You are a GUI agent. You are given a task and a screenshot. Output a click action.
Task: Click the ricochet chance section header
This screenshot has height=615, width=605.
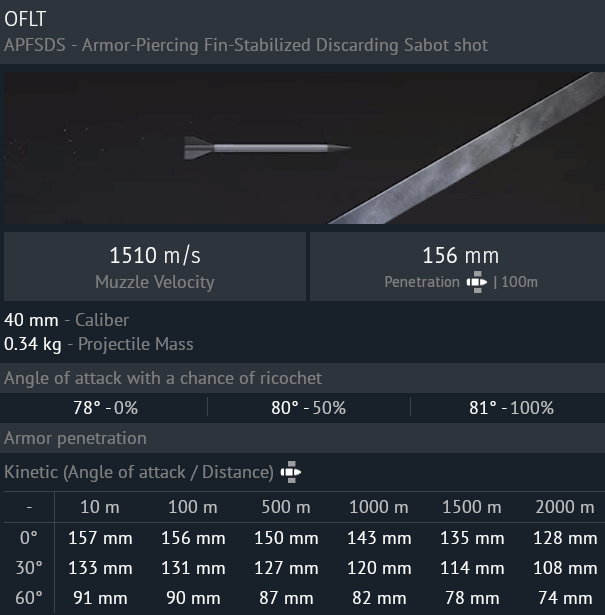(x=302, y=378)
